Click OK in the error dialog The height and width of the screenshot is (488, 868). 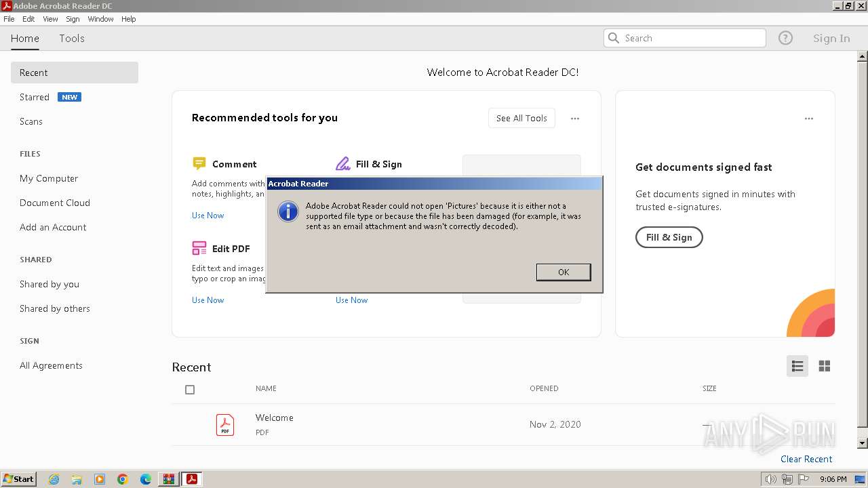(564, 272)
